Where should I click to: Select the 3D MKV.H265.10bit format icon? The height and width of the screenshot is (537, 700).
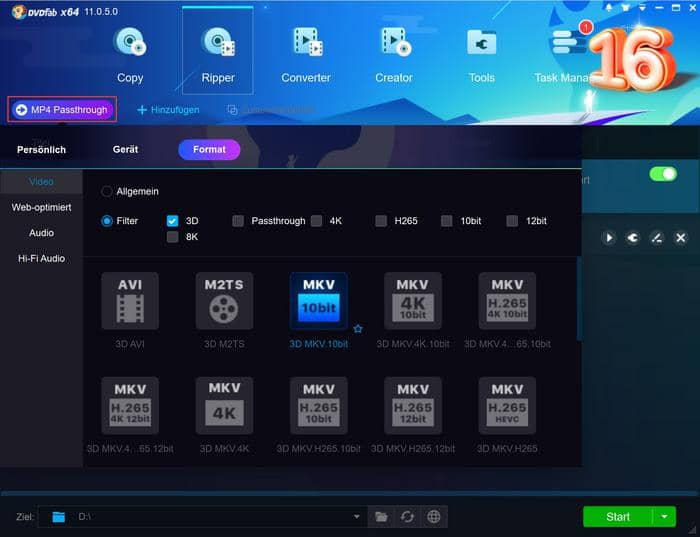(x=319, y=405)
